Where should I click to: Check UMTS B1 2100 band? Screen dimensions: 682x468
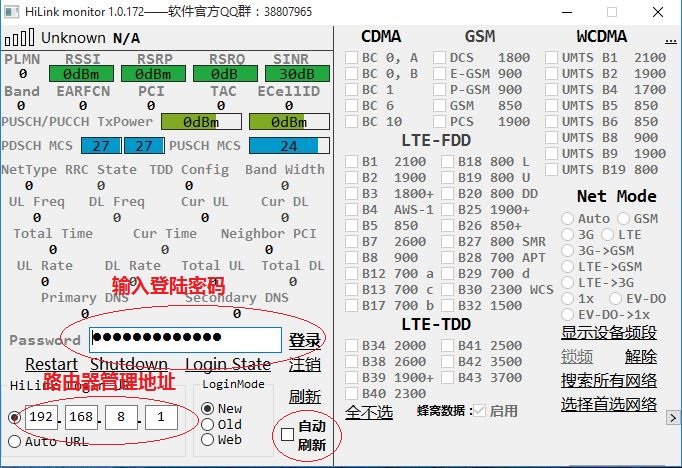pos(552,57)
